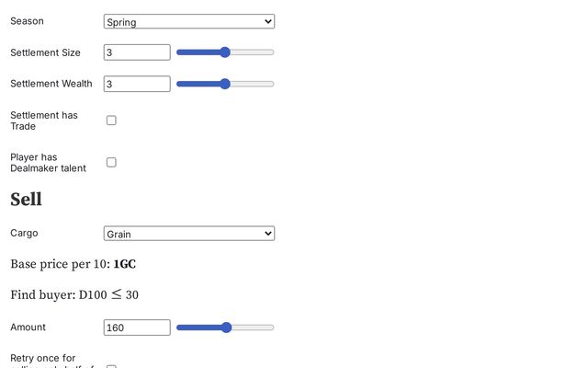Image resolution: width=588 pixels, height=368 pixels.
Task: Focus the Settlement Wealth number field
Action: [137, 84]
